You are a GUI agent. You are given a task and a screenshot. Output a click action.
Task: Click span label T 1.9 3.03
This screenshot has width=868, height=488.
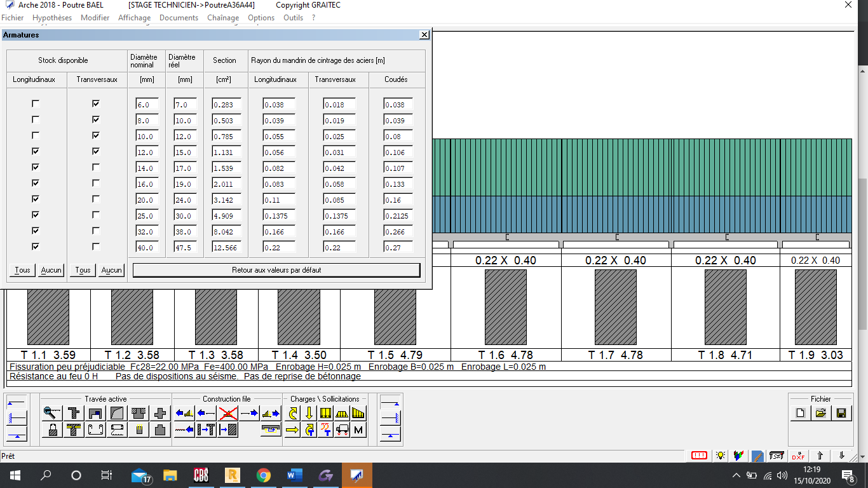pyautogui.click(x=816, y=355)
